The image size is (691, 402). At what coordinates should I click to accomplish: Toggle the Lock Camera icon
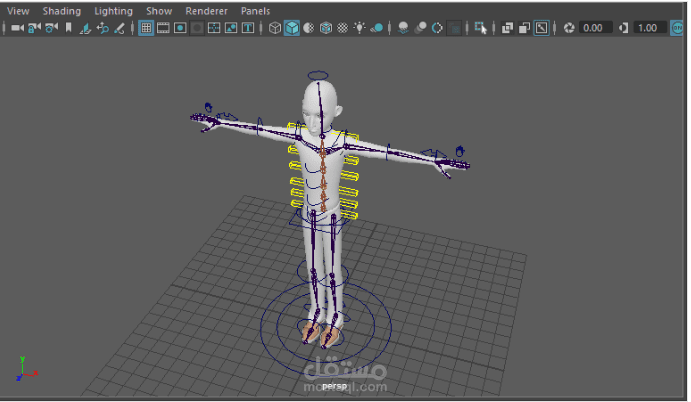pyautogui.click(x=34, y=28)
